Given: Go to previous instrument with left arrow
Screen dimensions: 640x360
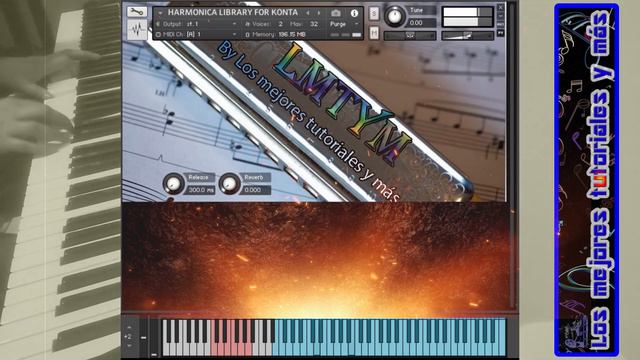Looking at the screenshot, I should tap(308, 13).
